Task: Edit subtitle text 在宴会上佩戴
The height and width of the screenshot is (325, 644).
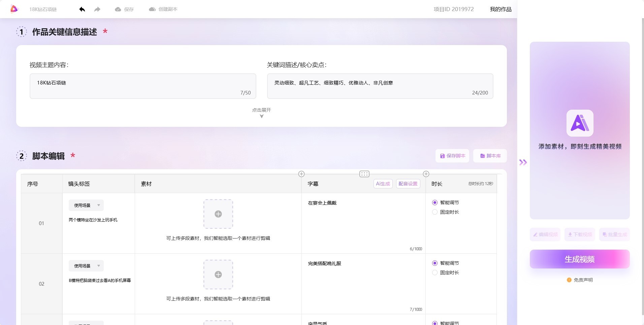Action: [x=322, y=203]
